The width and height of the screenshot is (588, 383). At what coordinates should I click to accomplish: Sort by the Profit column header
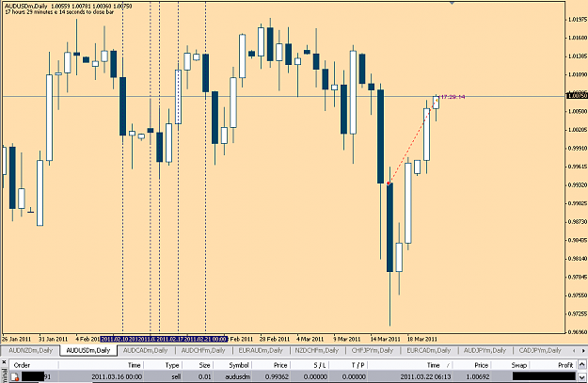tap(565, 365)
